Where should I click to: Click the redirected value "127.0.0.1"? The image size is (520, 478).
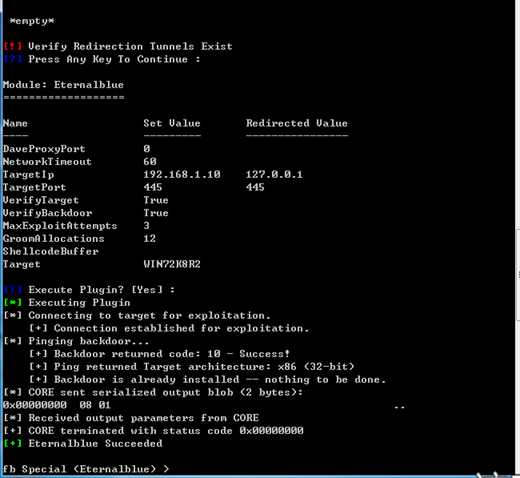(274, 174)
